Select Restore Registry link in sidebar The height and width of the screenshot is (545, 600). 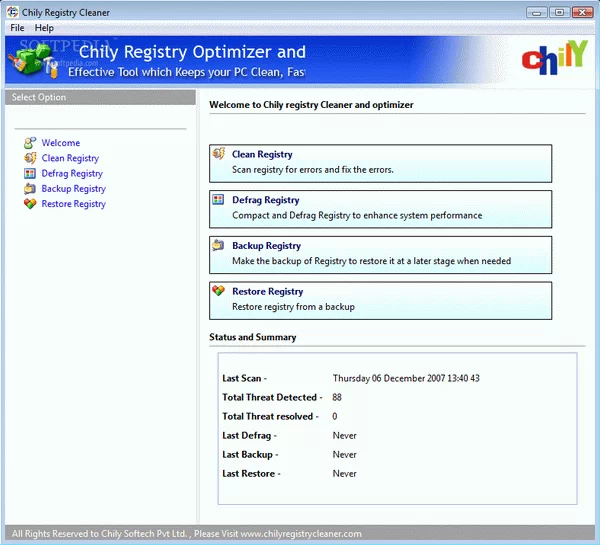coord(73,204)
